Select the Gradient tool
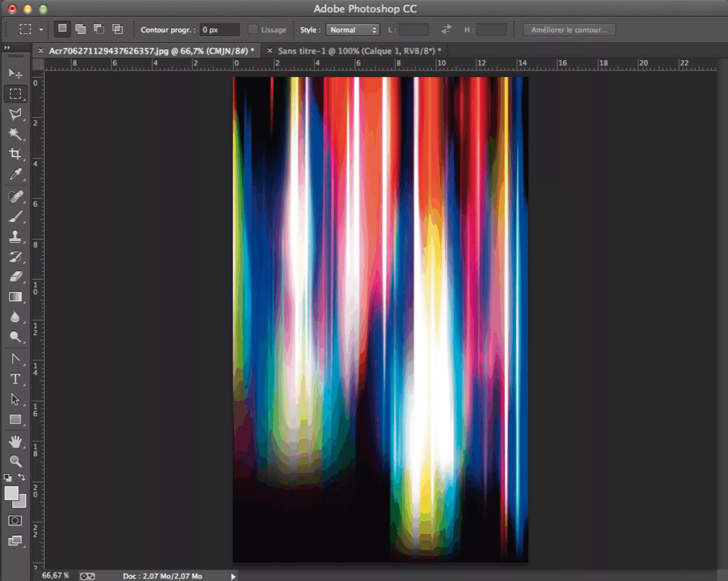The image size is (728, 581). click(15, 297)
